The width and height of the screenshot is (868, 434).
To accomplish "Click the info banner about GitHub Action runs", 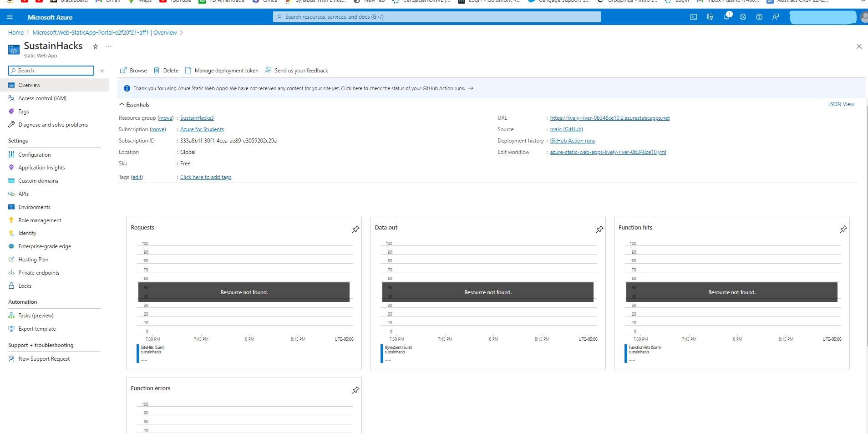I will pos(492,88).
